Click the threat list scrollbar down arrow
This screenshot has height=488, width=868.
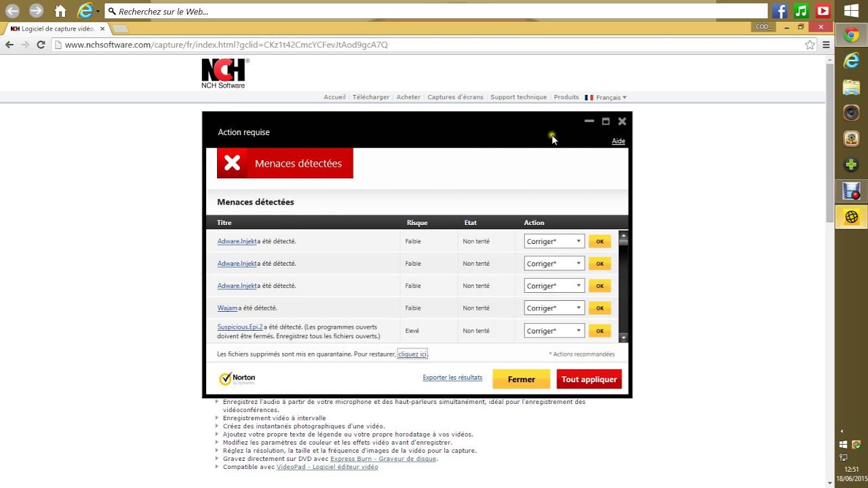(x=624, y=337)
